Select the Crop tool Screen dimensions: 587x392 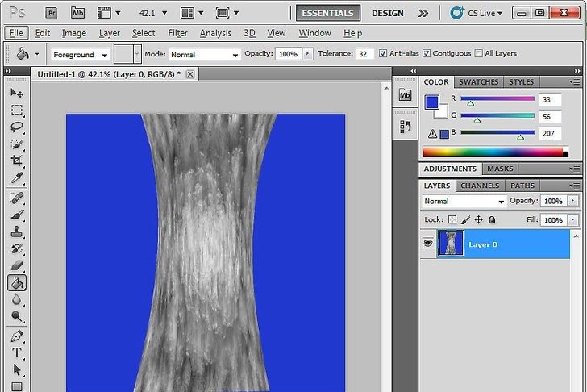[x=17, y=161]
